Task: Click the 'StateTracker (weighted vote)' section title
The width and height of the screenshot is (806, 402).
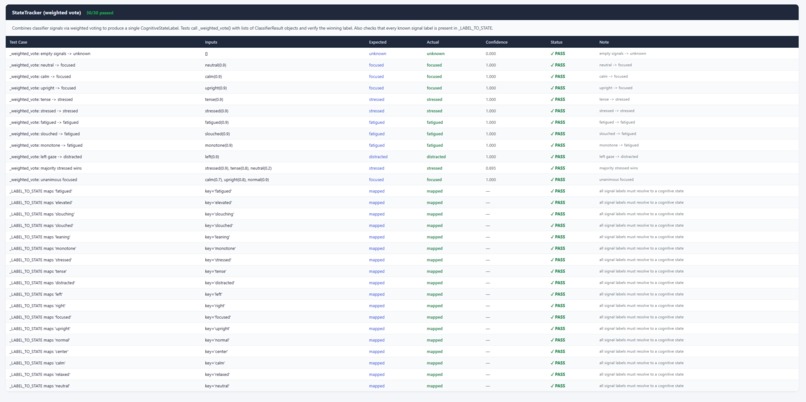Action: (46, 12)
